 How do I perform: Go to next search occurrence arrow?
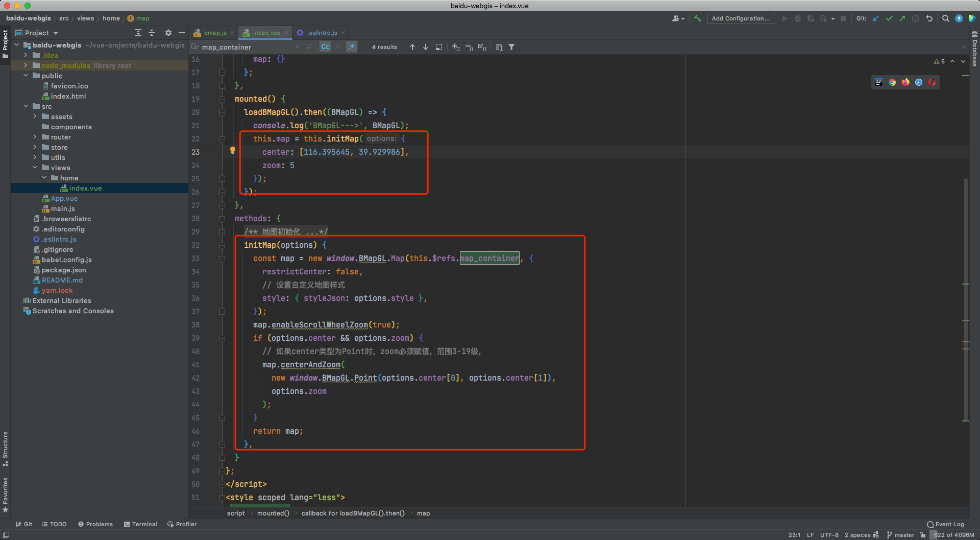point(426,47)
